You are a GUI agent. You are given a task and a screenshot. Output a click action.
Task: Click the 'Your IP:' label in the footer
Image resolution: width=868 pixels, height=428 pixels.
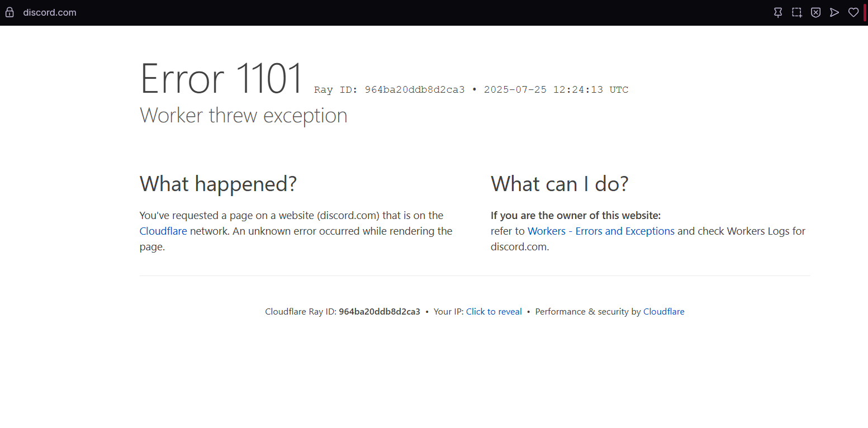(x=449, y=312)
